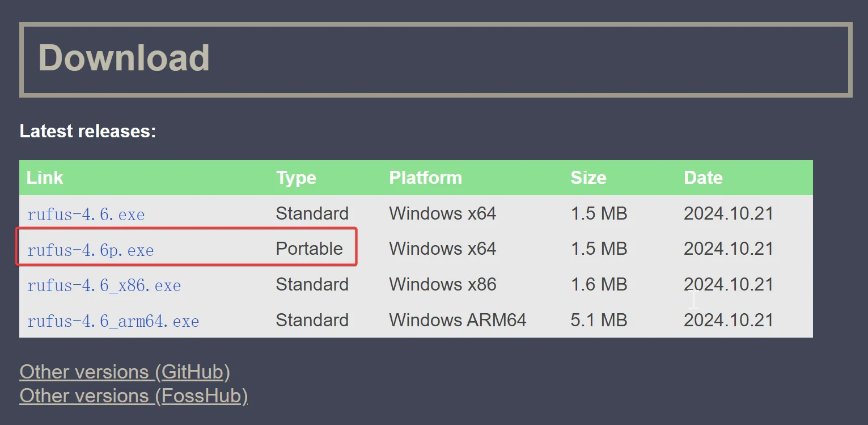Click the date in the rufus-4.6.exe row
Image resolution: width=868 pixels, height=425 pixels.
point(728,213)
